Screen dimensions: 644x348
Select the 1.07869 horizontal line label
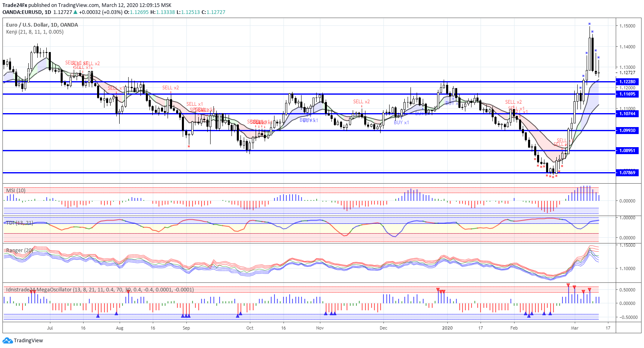[x=627, y=173]
